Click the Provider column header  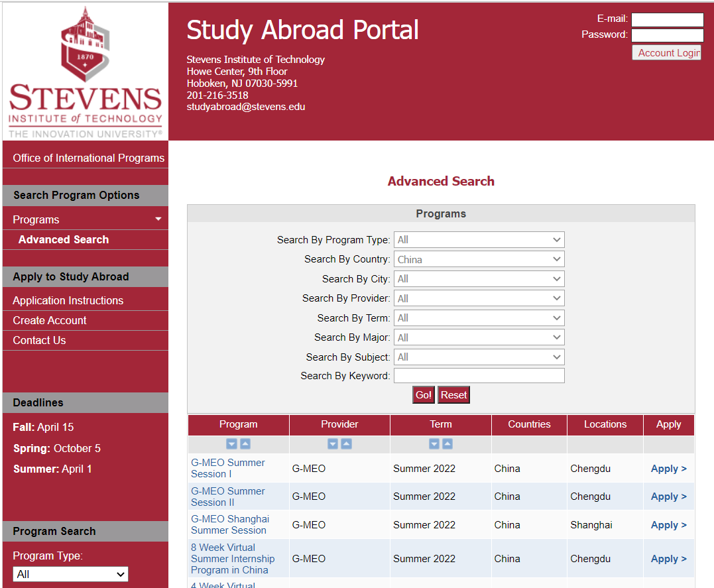[339, 424]
